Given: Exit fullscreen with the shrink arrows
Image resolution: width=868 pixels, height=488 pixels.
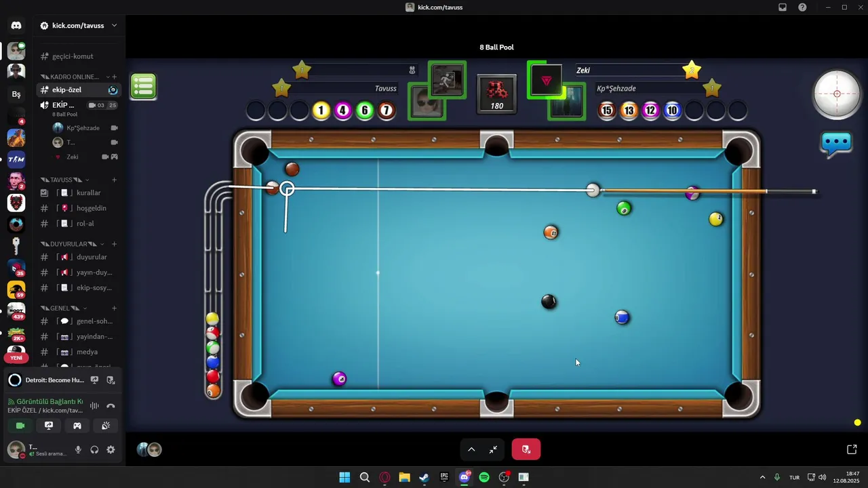Looking at the screenshot, I should [493, 449].
